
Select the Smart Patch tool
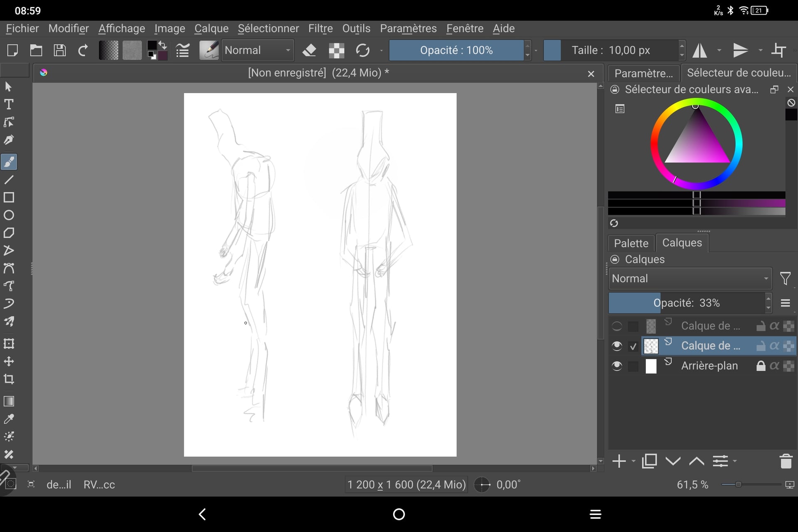point(9,454)
